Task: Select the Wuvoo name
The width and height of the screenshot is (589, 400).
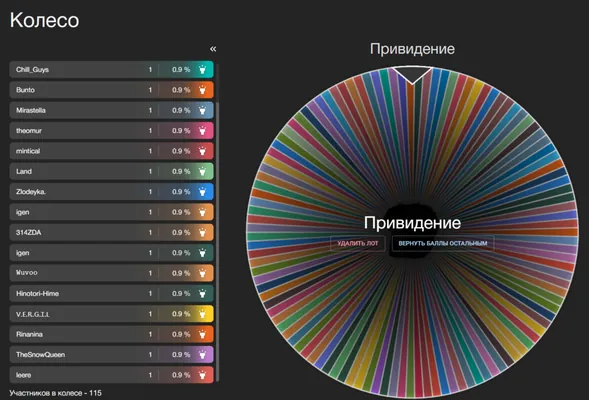Action: 27,273
